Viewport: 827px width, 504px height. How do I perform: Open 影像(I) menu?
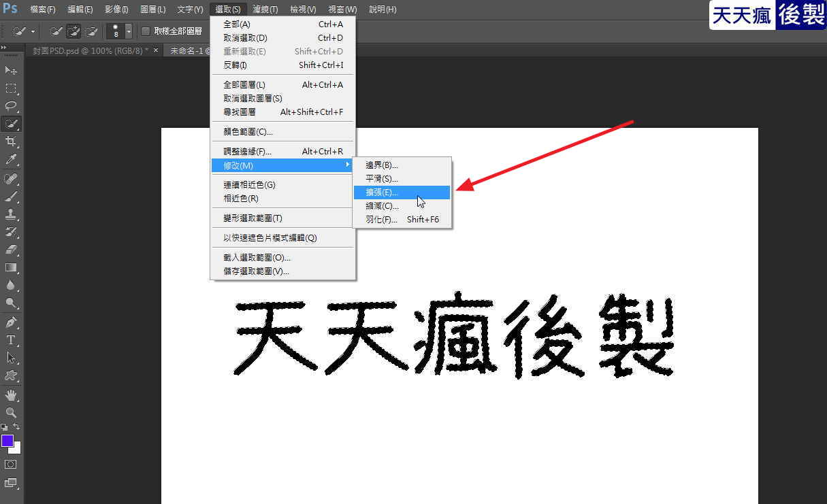coord(116,10)
